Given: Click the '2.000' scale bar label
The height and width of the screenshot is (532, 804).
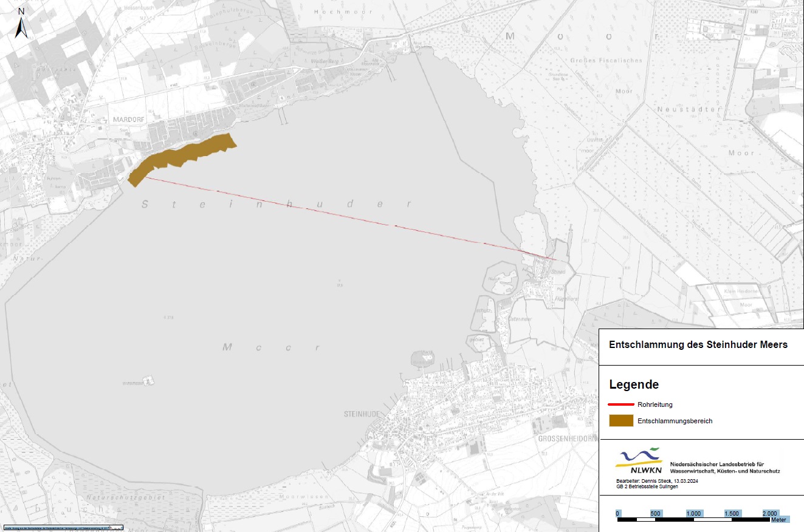Looking at the screenshot, I should click(769, 513).
